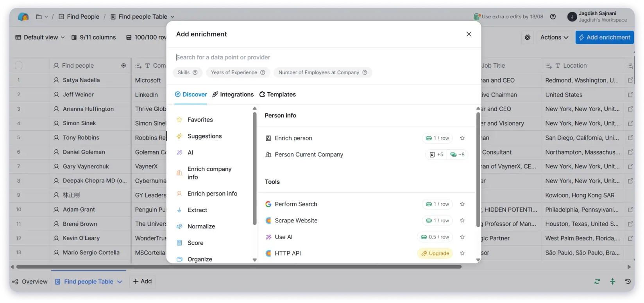This screenshot has width=644, height=303.
Task: Star the Scrape Website tool as favorite
Action: pyautogui.click(x=462, y=221)
